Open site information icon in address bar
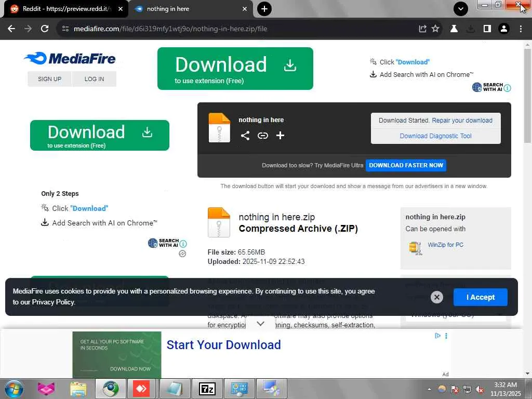The width and height of the screenshot is (532, 399). 65,29
